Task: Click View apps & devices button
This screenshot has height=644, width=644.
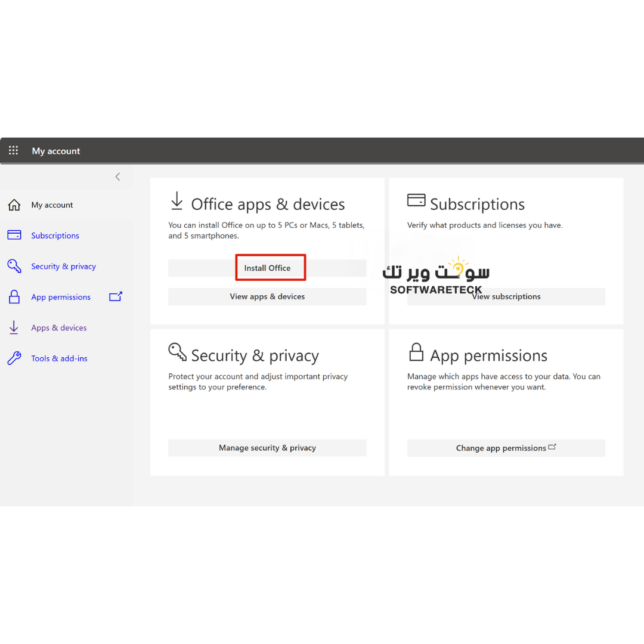Action: pos(267,296)
